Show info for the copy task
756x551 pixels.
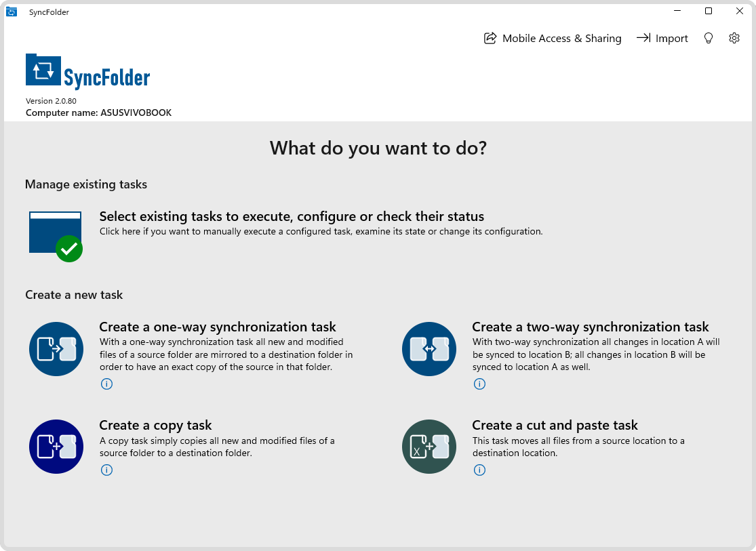[106, 470]
